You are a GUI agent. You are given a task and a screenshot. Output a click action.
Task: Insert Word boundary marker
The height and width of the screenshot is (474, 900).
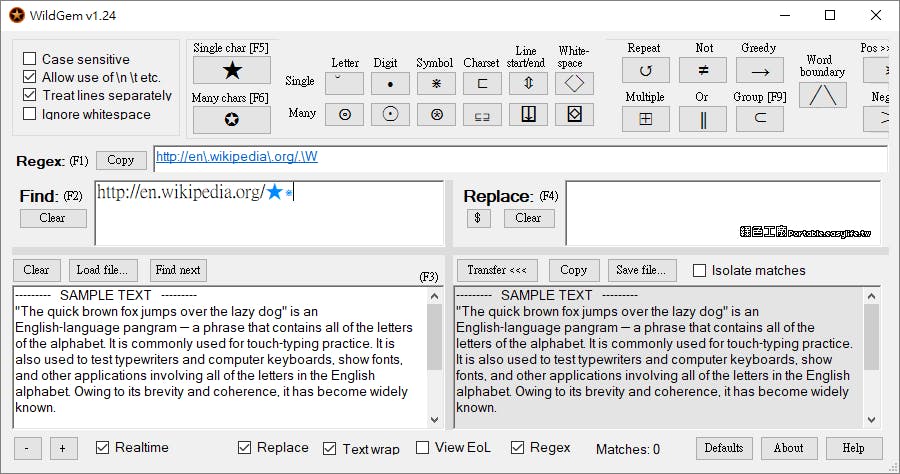tap(823, 95)
